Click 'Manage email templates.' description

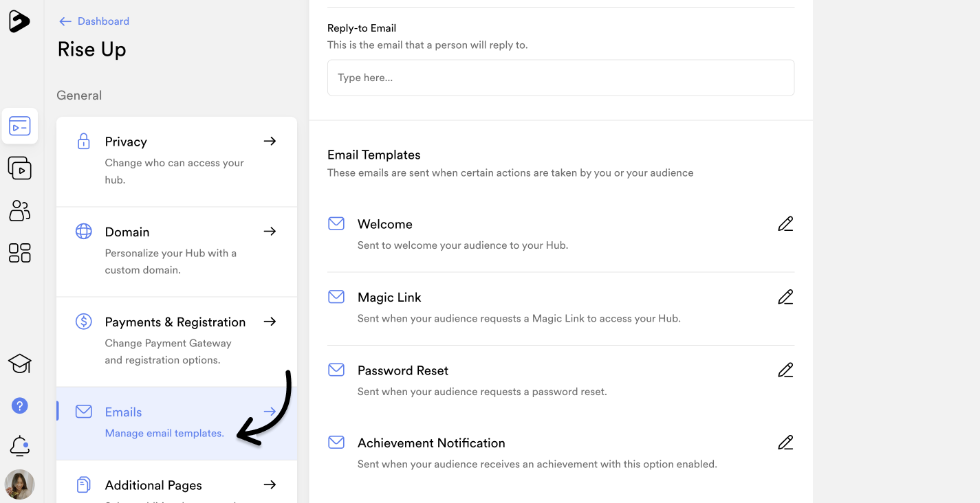pyautogui.click(x=164, y=433)
